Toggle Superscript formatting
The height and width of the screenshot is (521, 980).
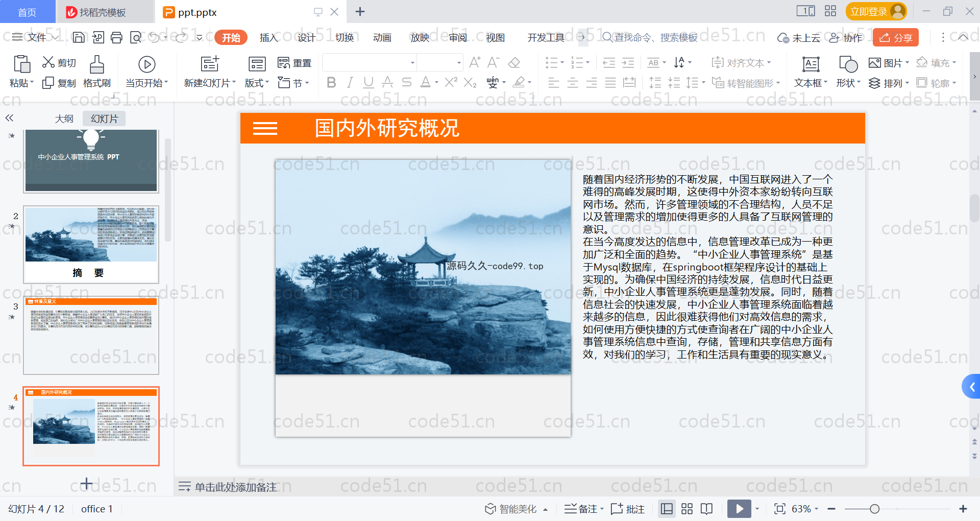pos(451,82)
